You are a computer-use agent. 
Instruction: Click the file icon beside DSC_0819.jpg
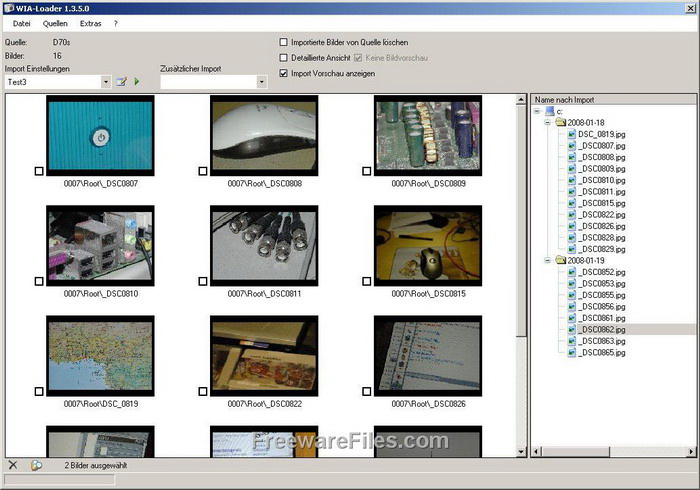572,134
